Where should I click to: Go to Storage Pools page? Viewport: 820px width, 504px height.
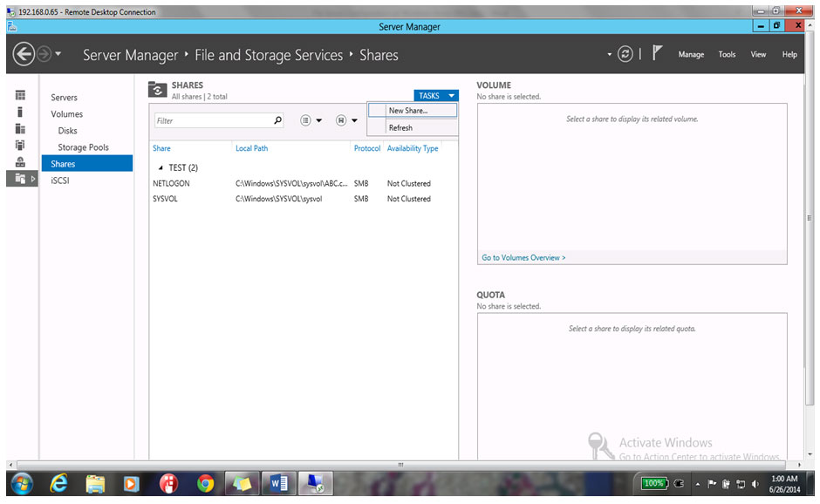[x=83, y=147]
